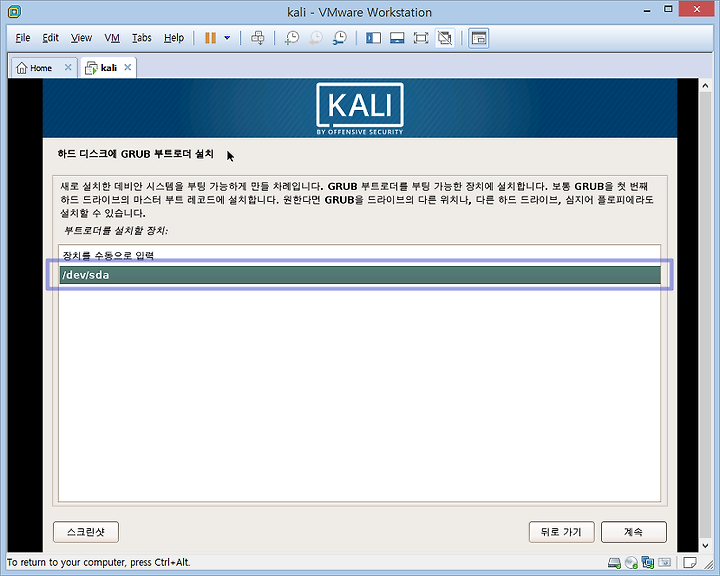
Task: Select the /dev/sda device row
Action: click(x=360, y=275)
